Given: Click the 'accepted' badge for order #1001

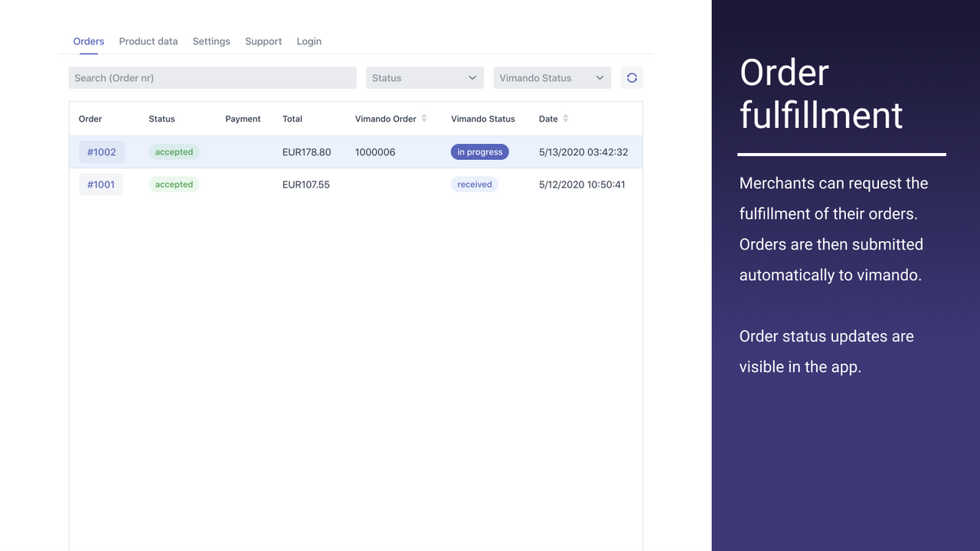Looking at the screenshot, I should (174, 184).
